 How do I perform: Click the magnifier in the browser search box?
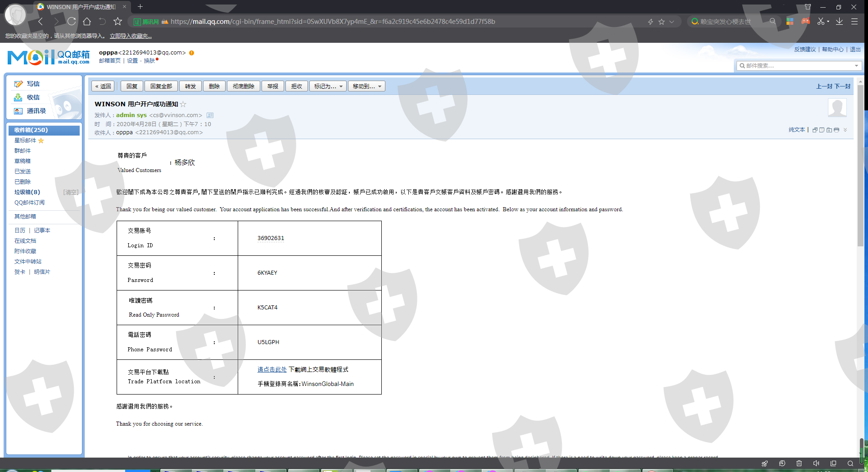[773, 21]
